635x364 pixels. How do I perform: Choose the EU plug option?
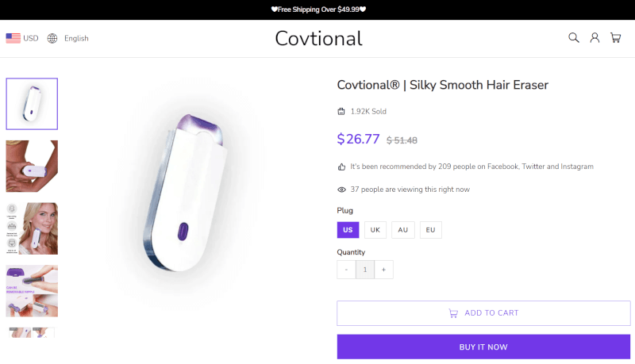[x=431, y=230]
